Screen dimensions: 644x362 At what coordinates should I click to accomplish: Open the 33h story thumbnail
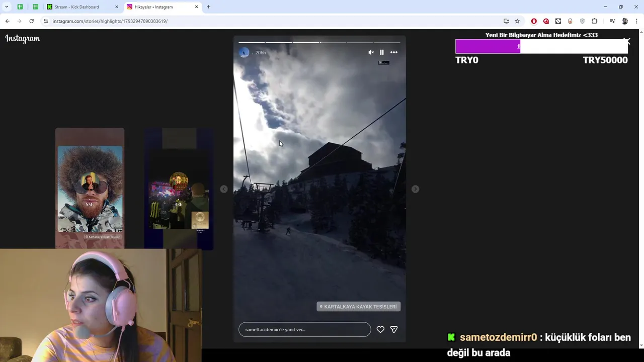(179, 189)
